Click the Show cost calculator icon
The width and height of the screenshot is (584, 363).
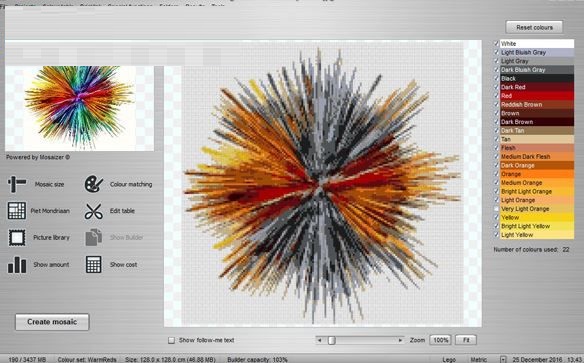click(93, 265)
